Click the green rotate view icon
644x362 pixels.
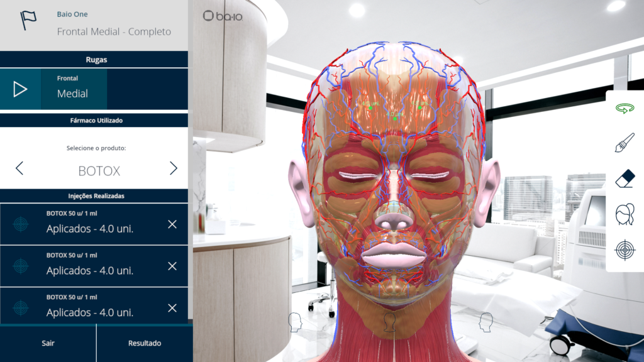[625, 108]
